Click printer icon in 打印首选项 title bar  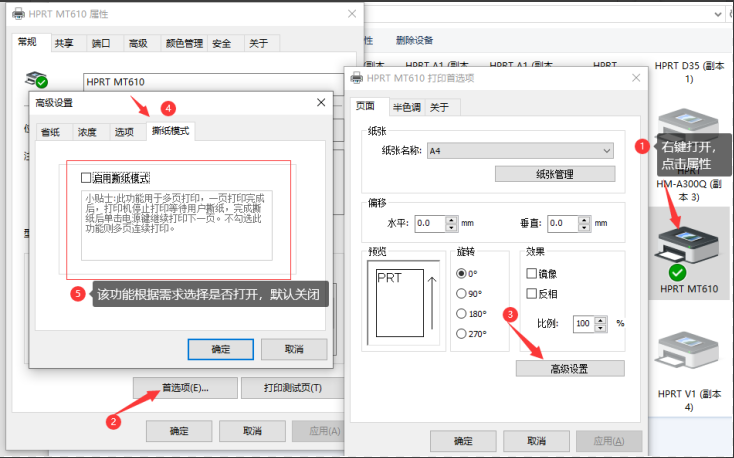click(x=357, y=77)
